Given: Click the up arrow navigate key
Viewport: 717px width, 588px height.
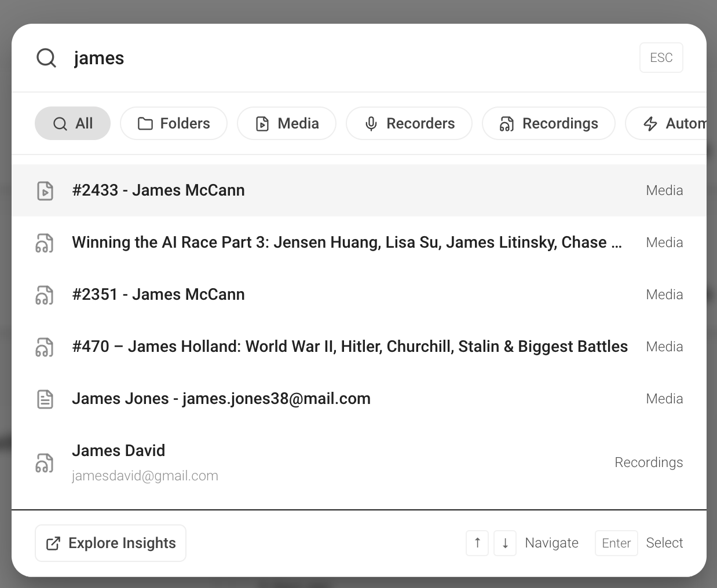Looking at the screenshot, I should [x=477, y=543].
